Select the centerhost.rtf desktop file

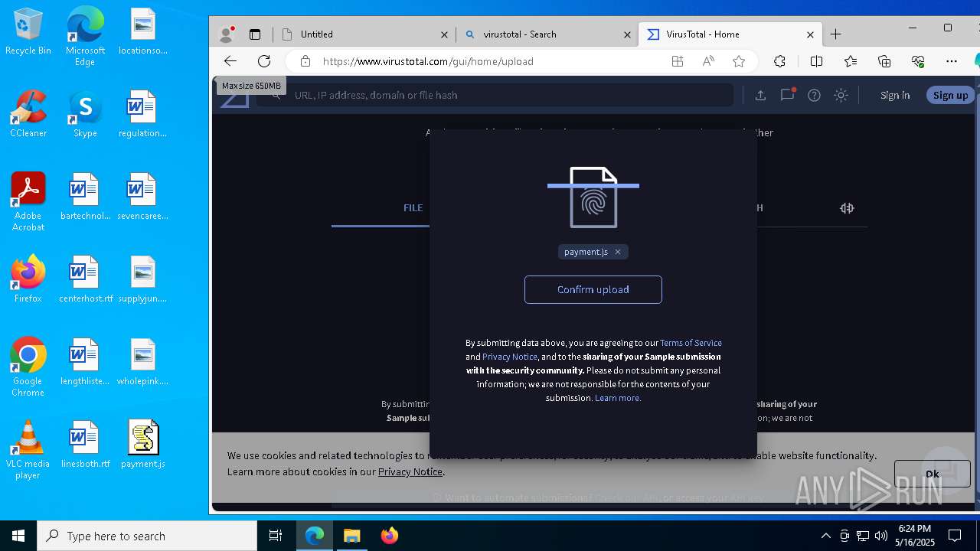tap(85, 279)
